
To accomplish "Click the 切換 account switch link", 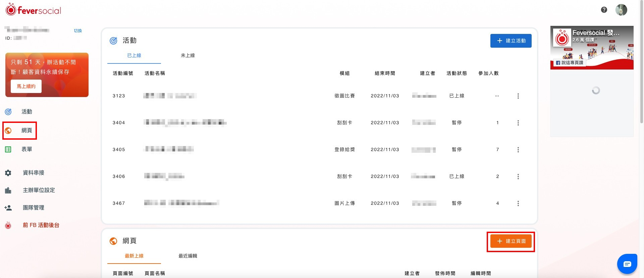I will pos(78,31).
